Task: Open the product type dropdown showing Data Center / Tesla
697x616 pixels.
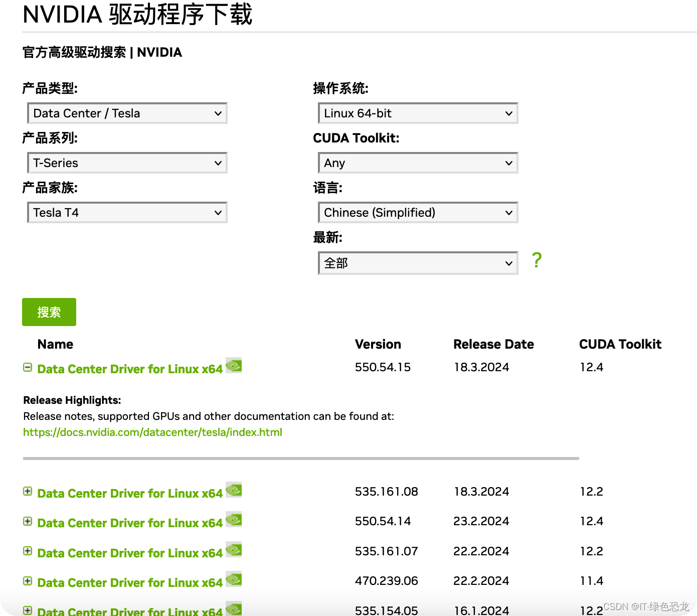Action: pyautogui.click(x=127, y=113)
